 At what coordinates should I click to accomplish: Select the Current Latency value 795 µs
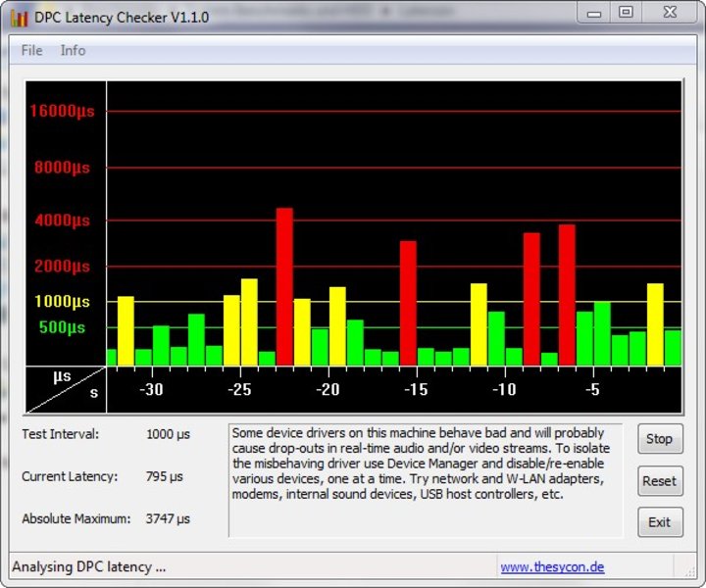coord(165,476)
